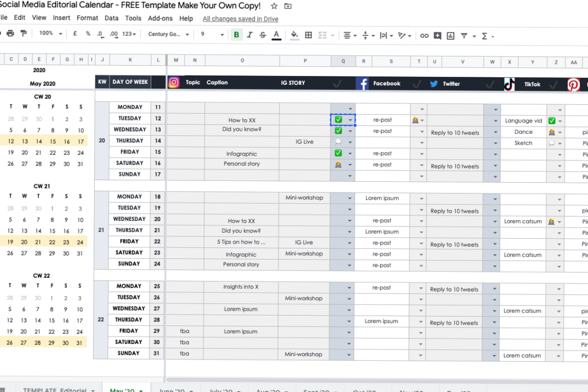
Task: Open the insert chart tool
Action: coord(450,35)
